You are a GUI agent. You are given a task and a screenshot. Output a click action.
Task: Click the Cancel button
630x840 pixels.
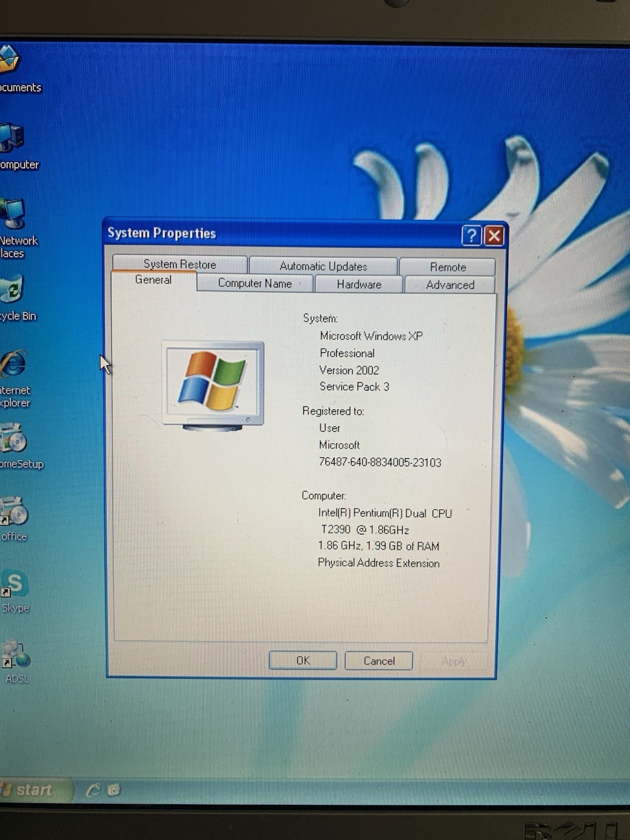coord(379,661)
